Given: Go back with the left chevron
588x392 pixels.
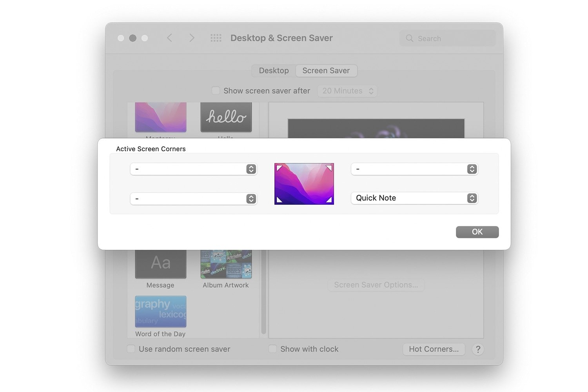Looking at the screenshot, I should (x=169, y=38).
